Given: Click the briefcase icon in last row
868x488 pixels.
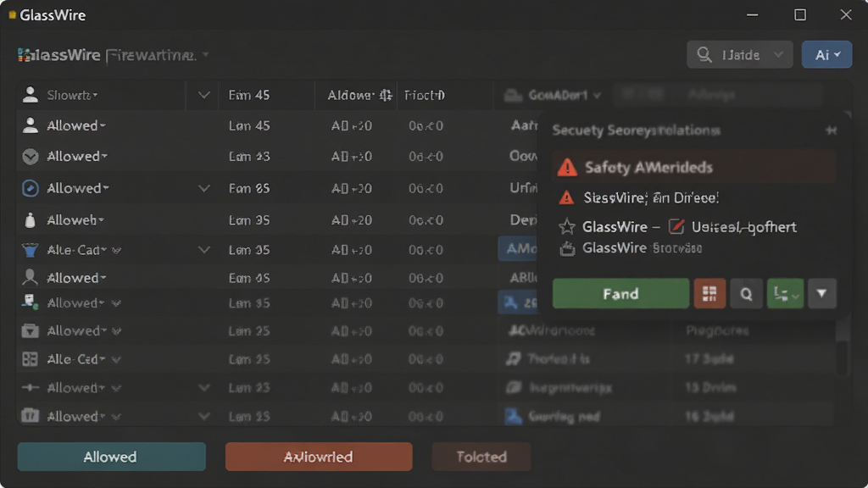Looking at the screenshot, I should click(x=30, y=415).
